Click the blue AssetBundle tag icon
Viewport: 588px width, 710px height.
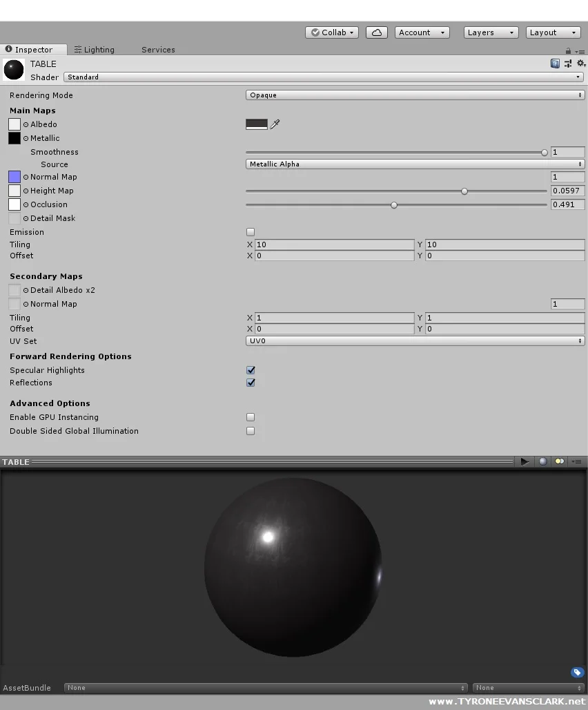click(x=578, y=672)
